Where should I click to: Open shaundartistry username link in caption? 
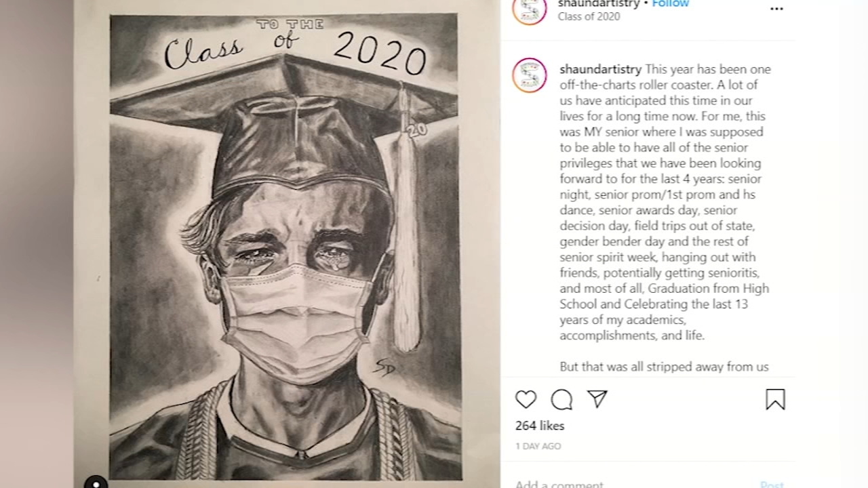pyautogui.click(x=601, y=69)
